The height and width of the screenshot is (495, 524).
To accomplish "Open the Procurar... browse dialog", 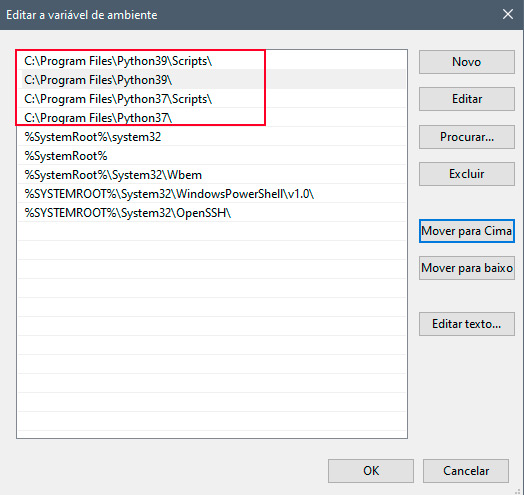I will (x=467, y=137).
